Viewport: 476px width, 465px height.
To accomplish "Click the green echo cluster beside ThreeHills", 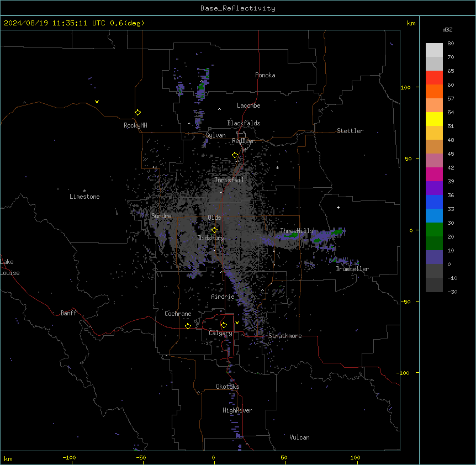I will tap(292, 235).
